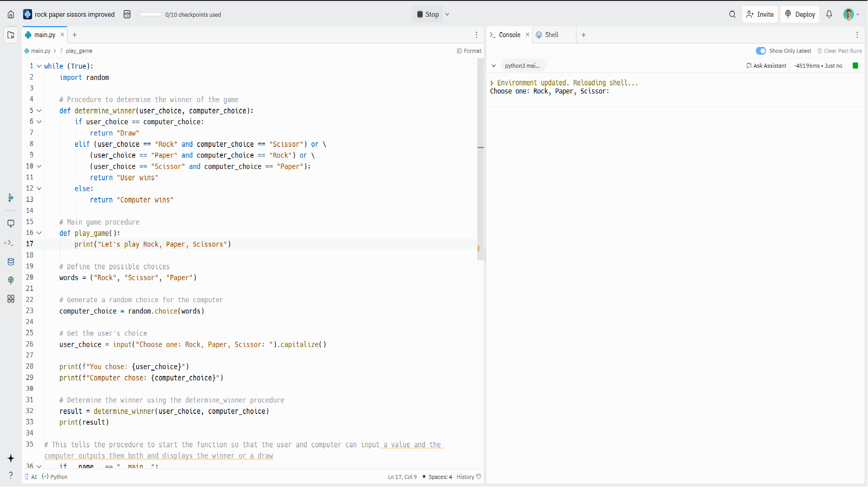868x488 pixels.
Task: Click the Deploy button
Action: (x=800, y=14)
